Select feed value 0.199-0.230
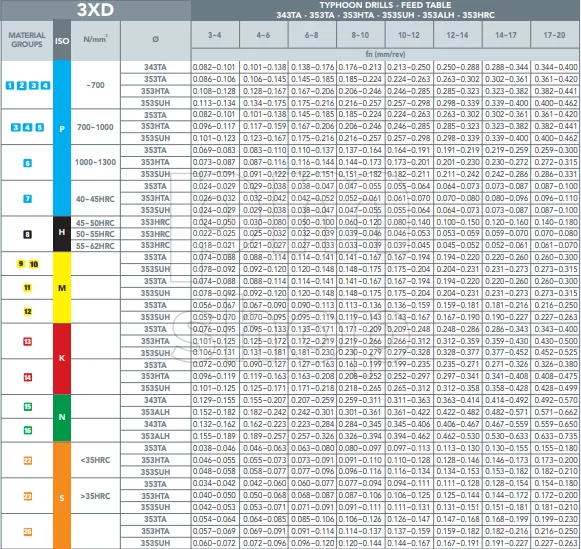581x549 pixels. click(x=556, y=519)
